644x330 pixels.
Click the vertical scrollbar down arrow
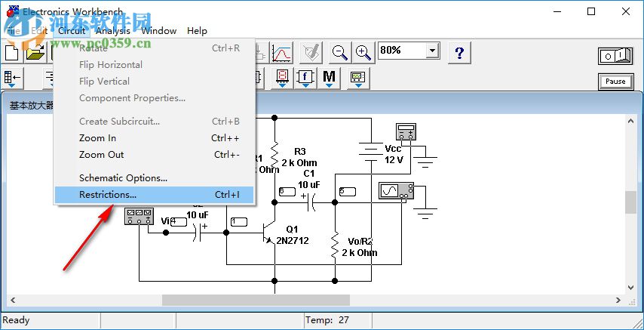(631, 288)
